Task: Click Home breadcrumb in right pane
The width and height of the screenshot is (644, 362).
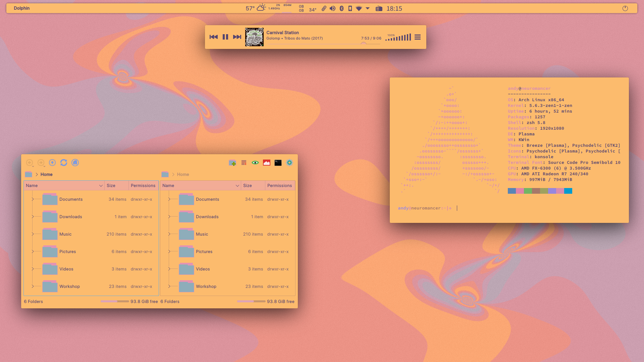Action: [183, 174]
